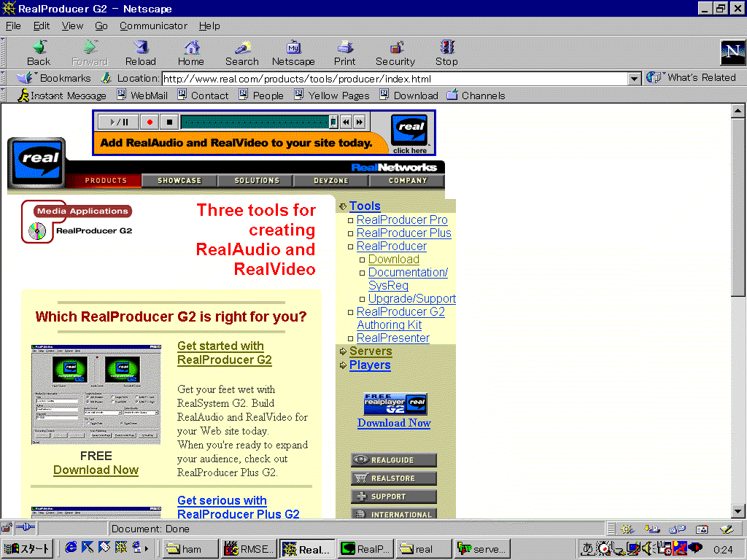The height and width of the screenshot is (560, 747).
Task: Click the speaker volume icon in system tray
Action: pyautogui.click(x=646, y=548)
